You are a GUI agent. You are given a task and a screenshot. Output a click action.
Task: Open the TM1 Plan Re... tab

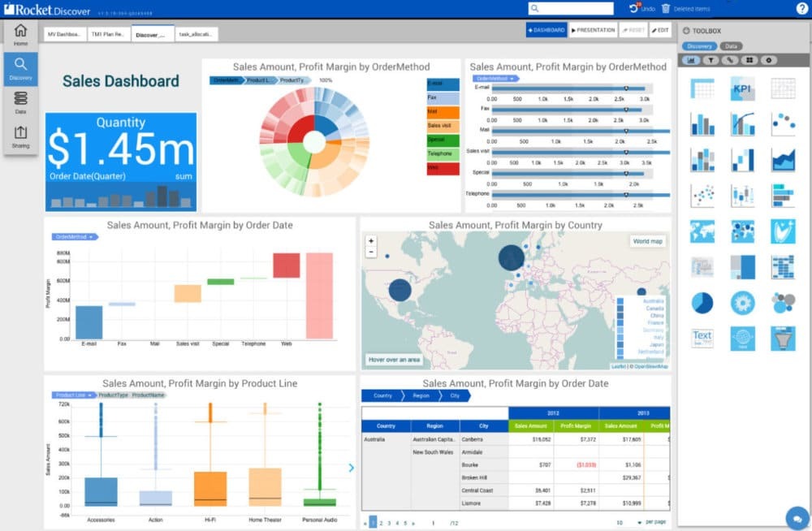[108, 35]
